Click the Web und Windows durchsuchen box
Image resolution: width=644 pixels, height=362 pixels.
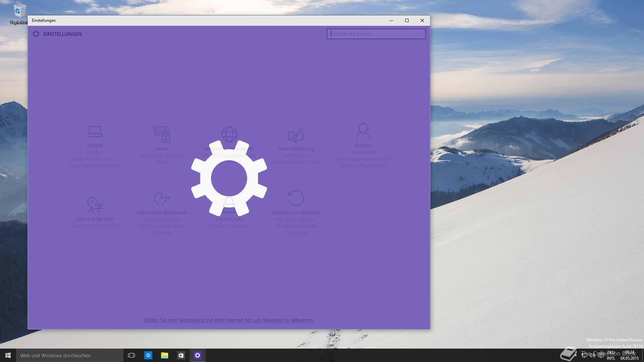click(x=70, y=355)
